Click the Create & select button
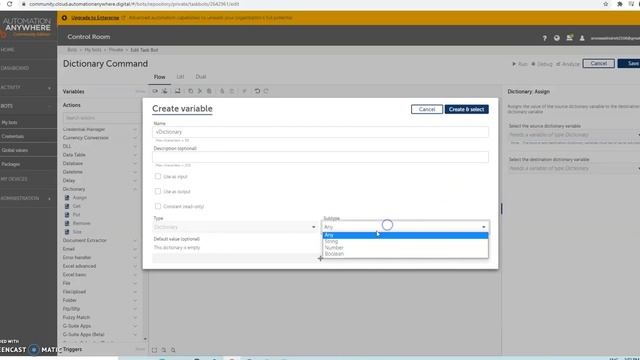The image size is (640, 360). [467, 109]
